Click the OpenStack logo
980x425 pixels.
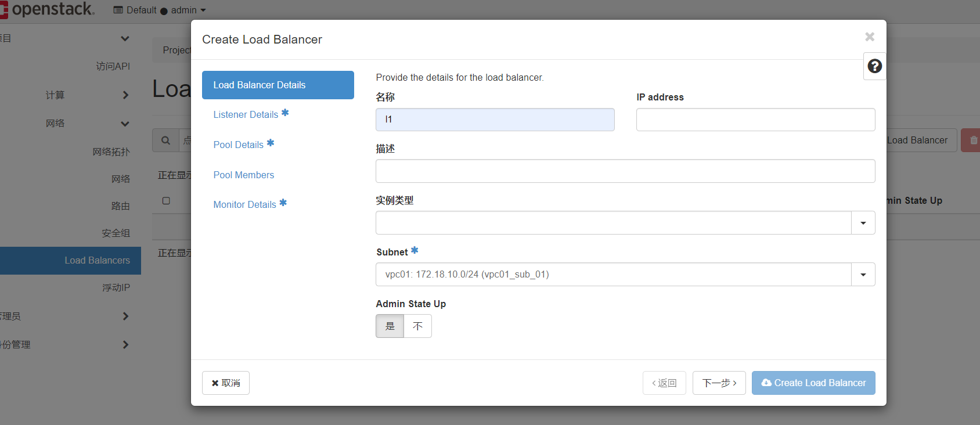tap(46, 9)
